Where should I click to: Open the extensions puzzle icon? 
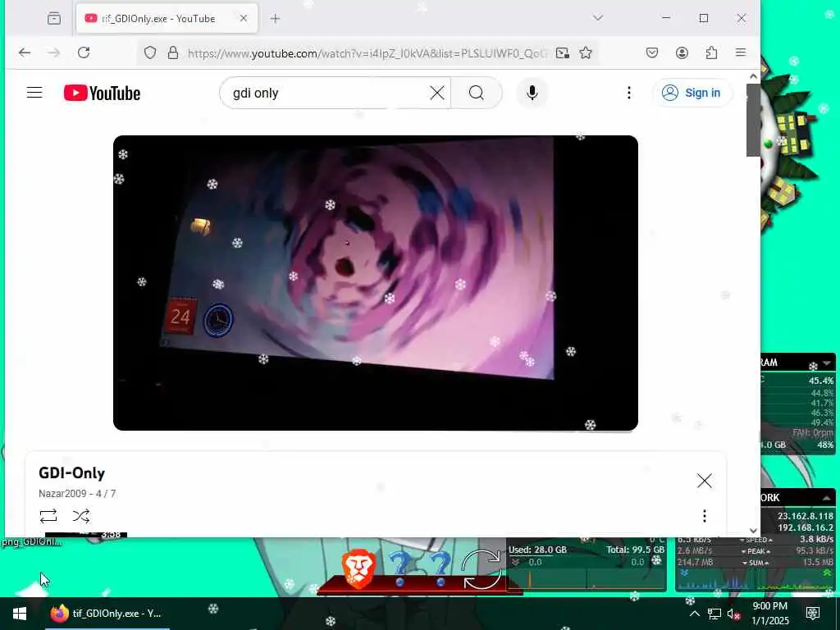711,52
